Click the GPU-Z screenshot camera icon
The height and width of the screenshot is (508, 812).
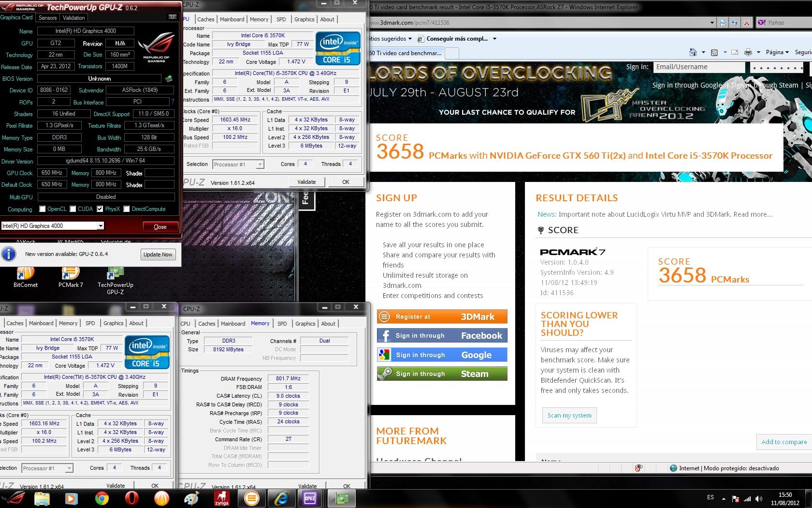[173, 17]
